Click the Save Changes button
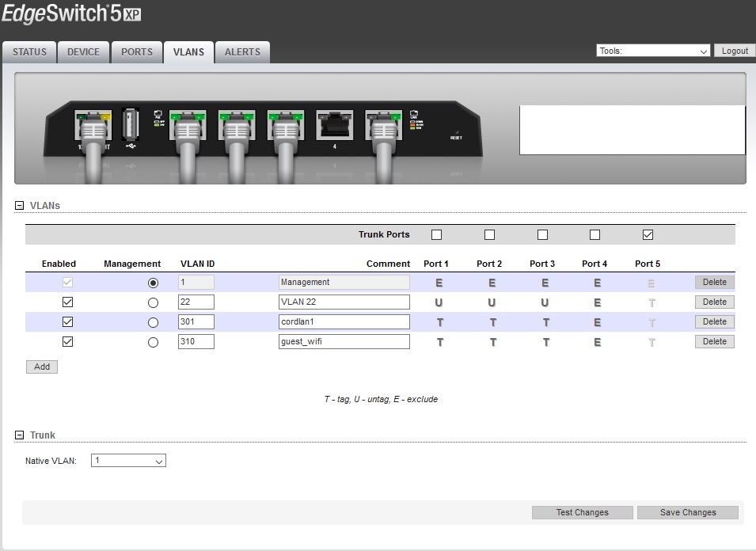Viewport: 756px width, 551px height. (x=688, y=512)
